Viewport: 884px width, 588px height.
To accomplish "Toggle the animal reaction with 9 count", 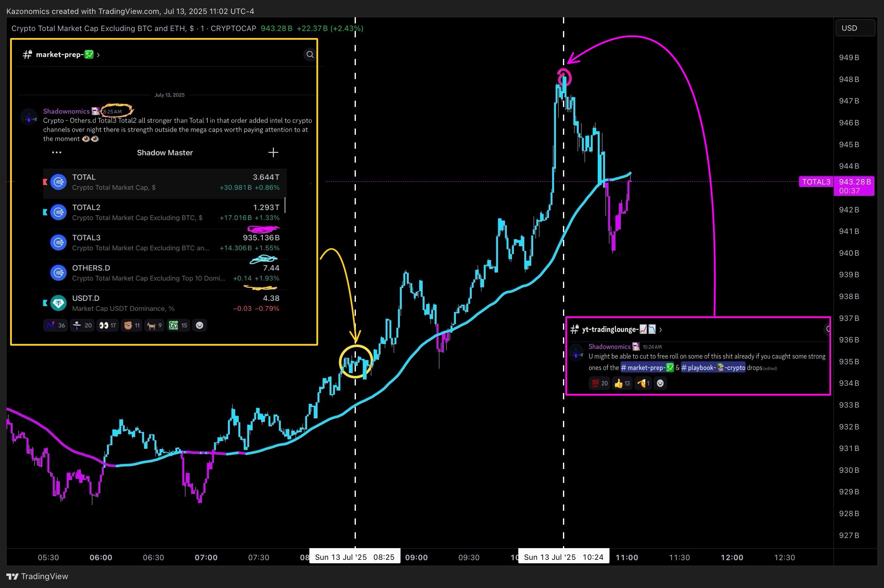I will (154, 326).
